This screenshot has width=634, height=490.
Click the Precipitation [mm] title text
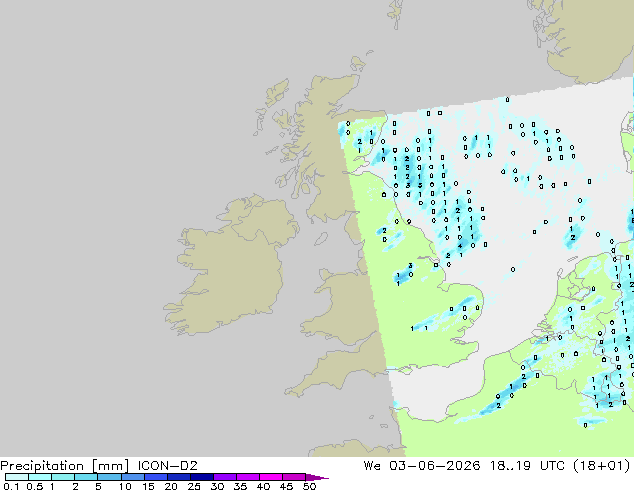[x=65, y=466]
